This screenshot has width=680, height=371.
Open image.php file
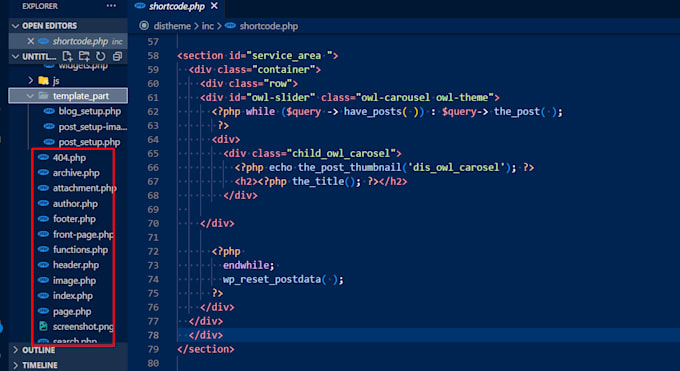click(x=74, y=280)
